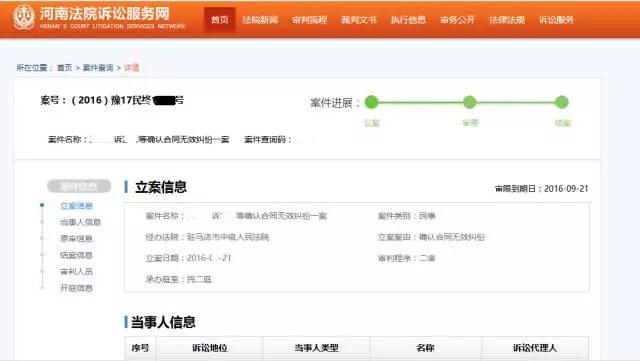Jump to 结案信息 in sidebar
Image resolution: width=640 pixels, height=361 pixels.
click(76, 255)
